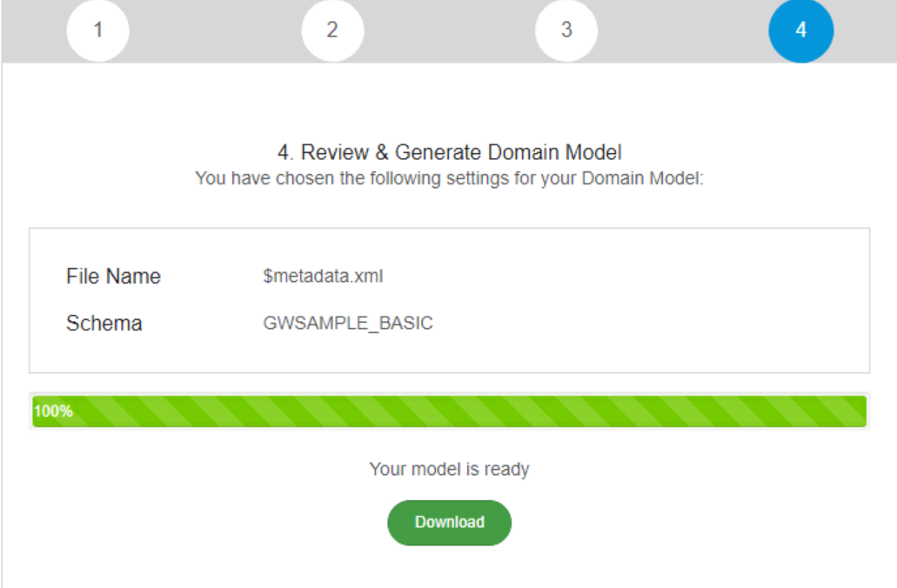Click the green striped progress bar
The image size is (897, 588).
pos(449,411)
